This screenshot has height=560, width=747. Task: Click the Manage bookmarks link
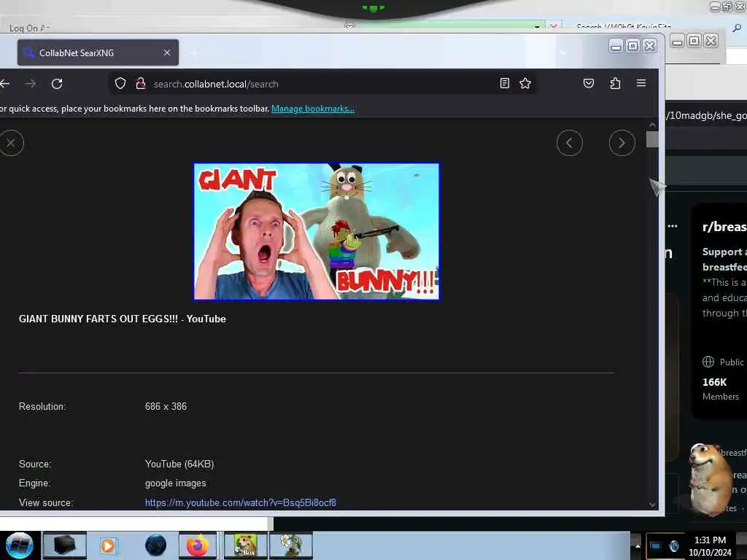point(312,109)
